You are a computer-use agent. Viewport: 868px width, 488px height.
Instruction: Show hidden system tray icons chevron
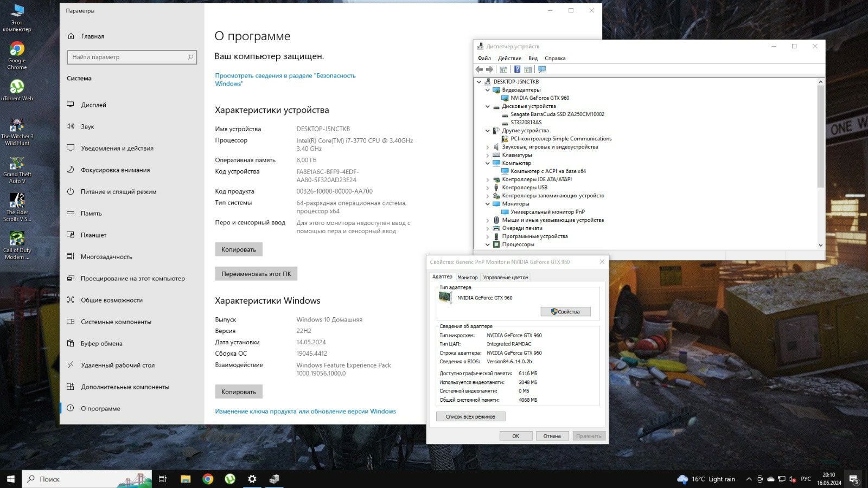[749, 479]
